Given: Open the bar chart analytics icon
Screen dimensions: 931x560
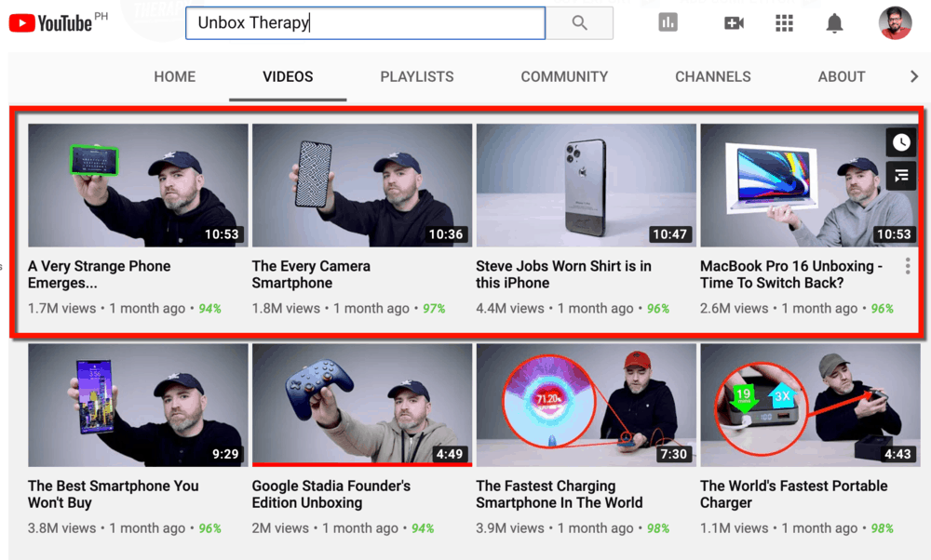Looking at the screenshot, I should tap(668, 23).
